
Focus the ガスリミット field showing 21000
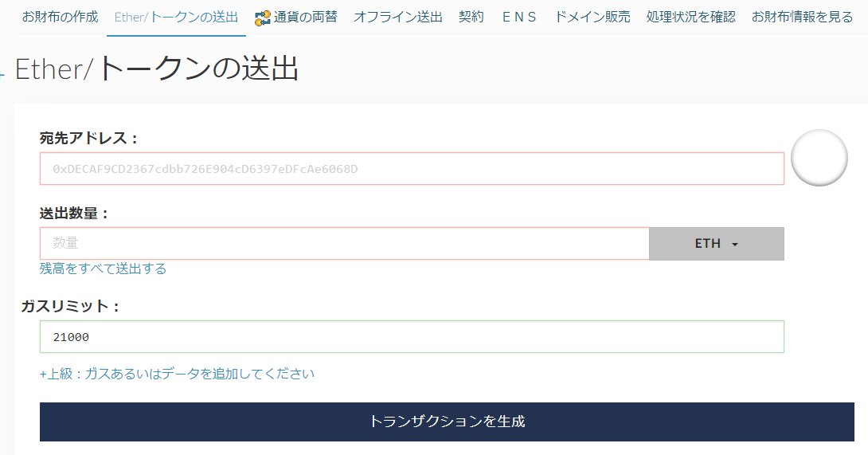click(412, 336)
